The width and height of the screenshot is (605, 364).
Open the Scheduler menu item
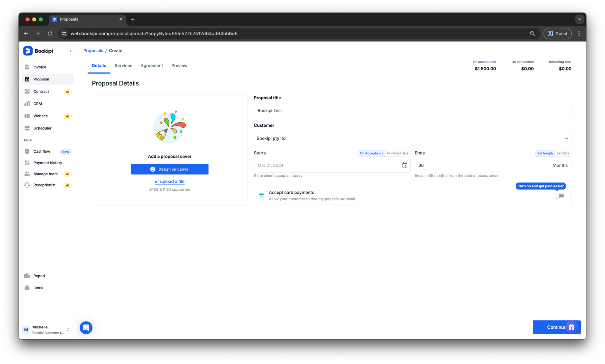(x=48, y=128)
